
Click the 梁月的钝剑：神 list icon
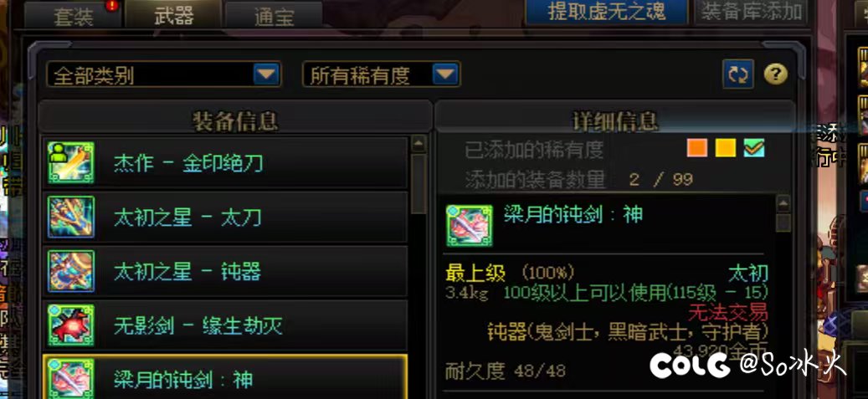[x=70, y=379]
